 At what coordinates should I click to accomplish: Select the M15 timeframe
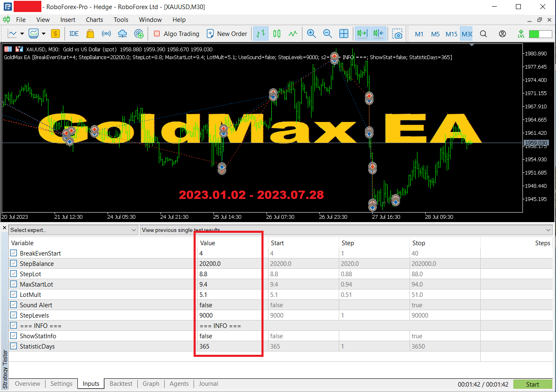[451, 34]
